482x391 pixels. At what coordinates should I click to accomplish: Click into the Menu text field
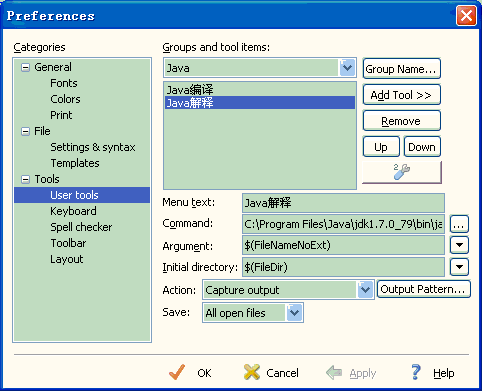(x=343, y=203)
